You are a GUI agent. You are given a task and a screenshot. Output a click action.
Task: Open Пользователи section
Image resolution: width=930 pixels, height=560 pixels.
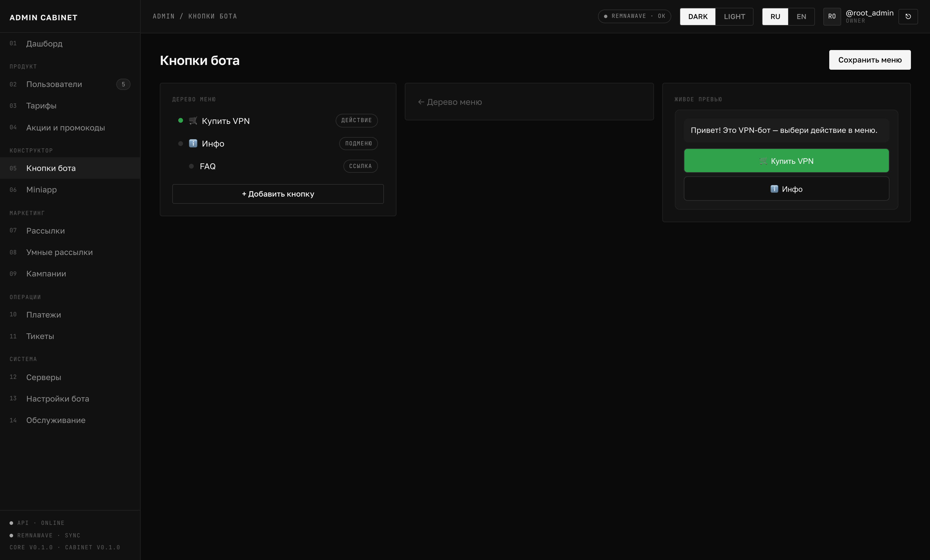point(70,84)
